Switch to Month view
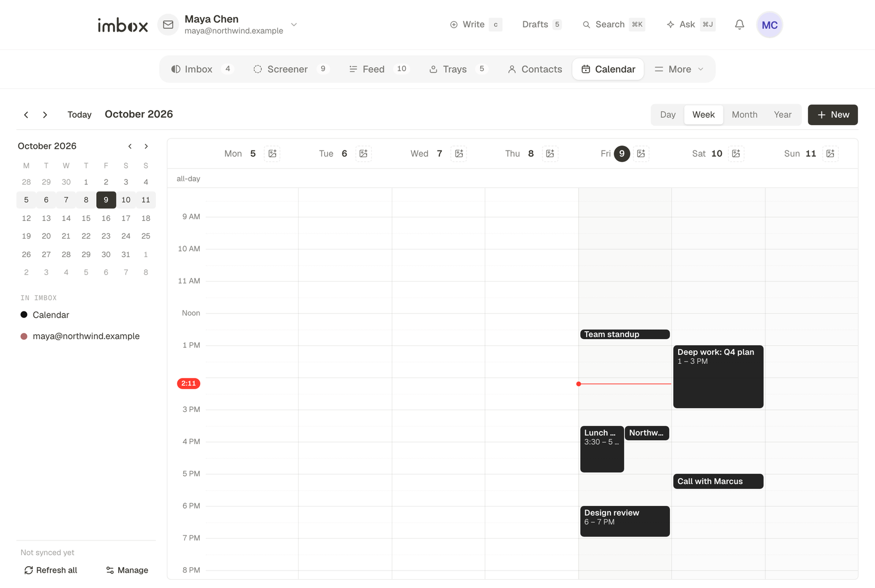 [x=744, y=115]
